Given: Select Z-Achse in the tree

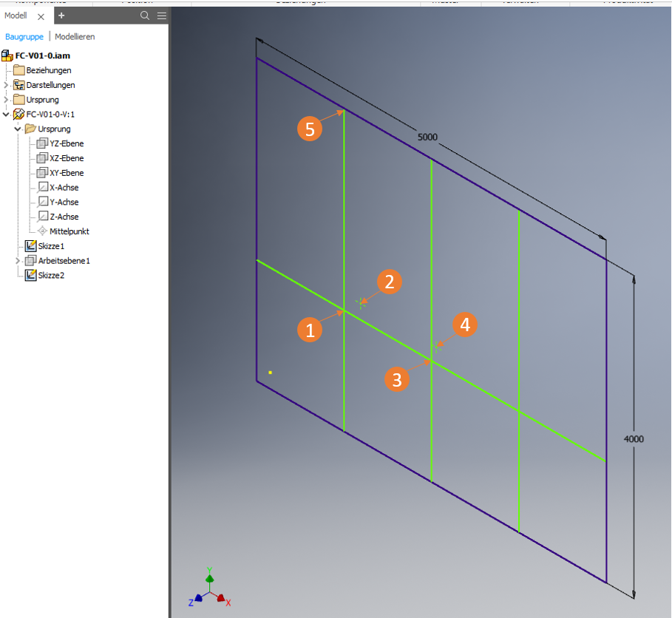Looking at the screenshot, I should point(64,217).
